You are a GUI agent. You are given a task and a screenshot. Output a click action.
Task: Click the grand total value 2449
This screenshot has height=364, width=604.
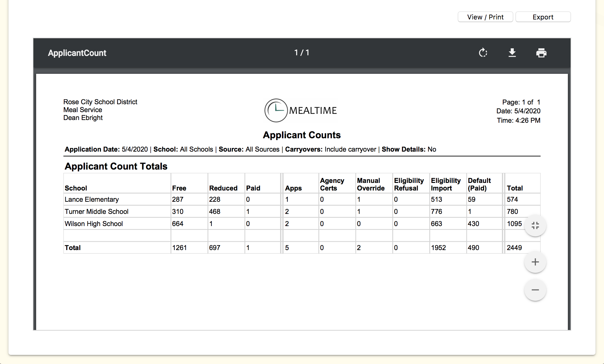pos(514,248)
